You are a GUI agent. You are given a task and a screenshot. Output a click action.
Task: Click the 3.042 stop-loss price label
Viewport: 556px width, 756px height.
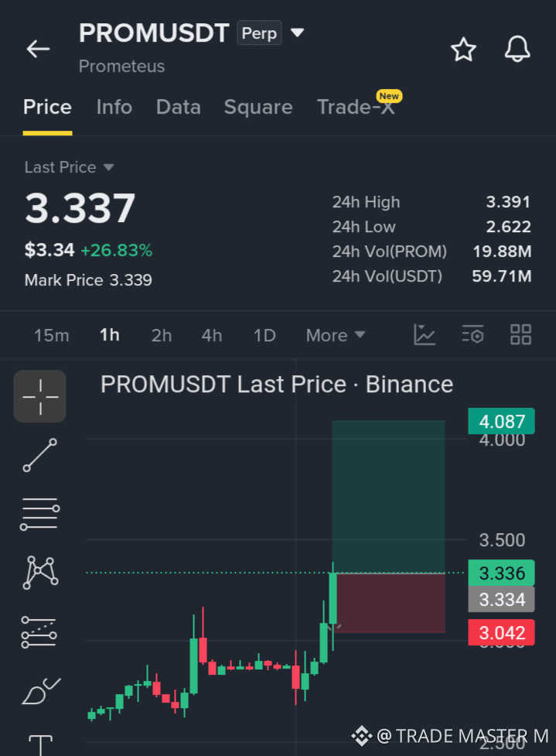pyautogui.click(x=502, y=632)
